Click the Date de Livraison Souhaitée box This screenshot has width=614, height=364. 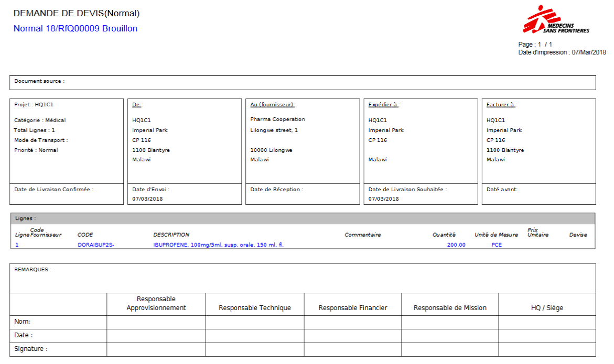[421, 194]
